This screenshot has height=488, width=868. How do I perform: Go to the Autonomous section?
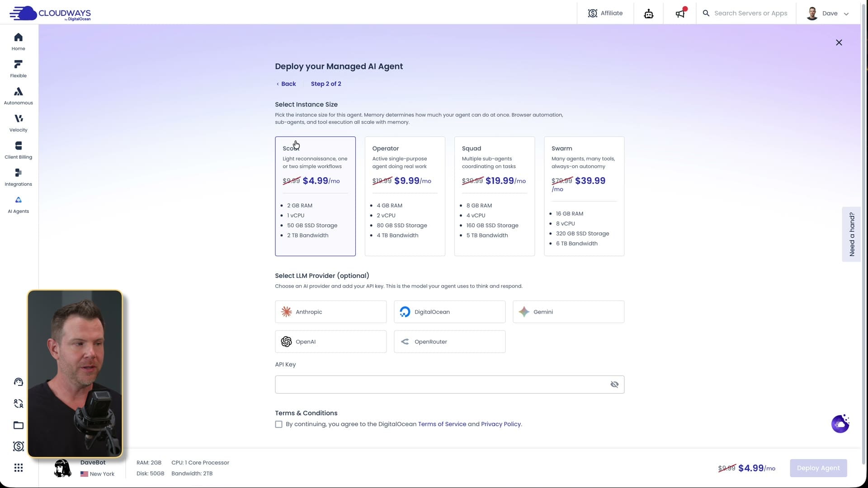(18, 96)
